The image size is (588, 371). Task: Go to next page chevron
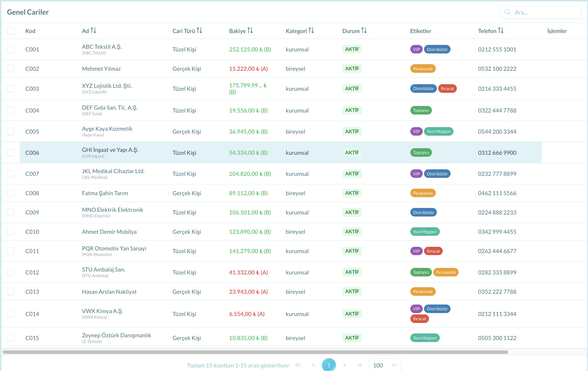[x=344, y=365]
